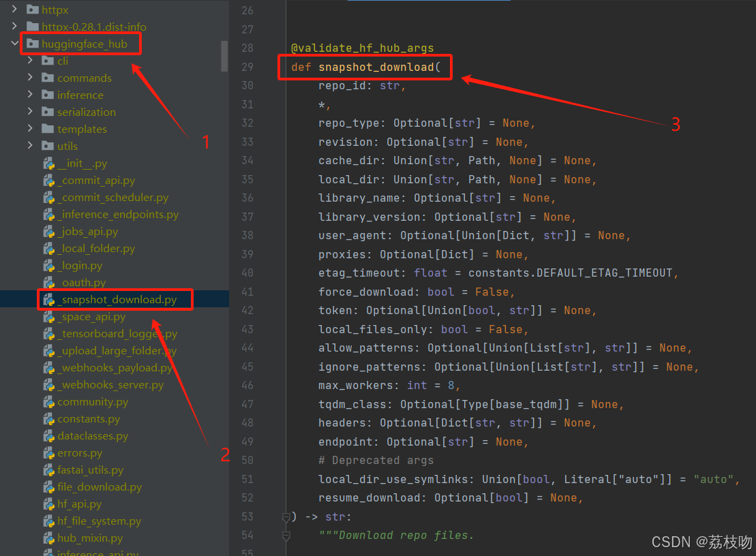The height and width of the screenshot is (556, 756).
Task: Click line number 29 in the gutter
Action: tap(247, 67)
